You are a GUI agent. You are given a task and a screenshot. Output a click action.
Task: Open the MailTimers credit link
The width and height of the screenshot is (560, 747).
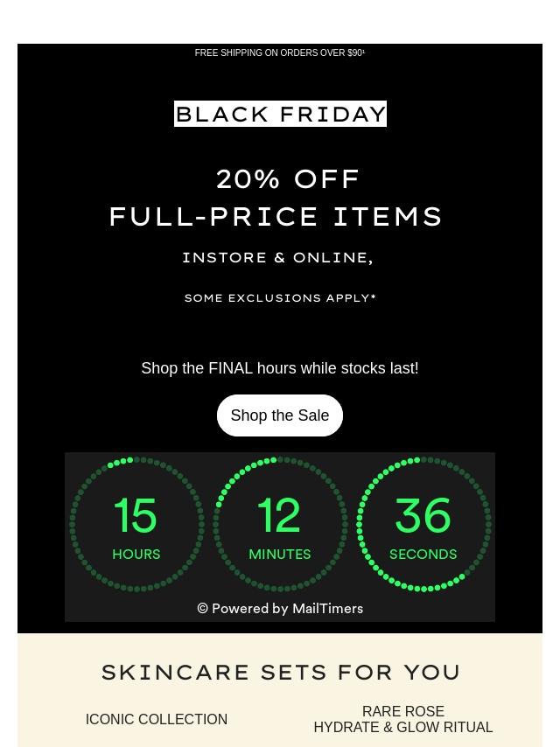tap(327, 609)
